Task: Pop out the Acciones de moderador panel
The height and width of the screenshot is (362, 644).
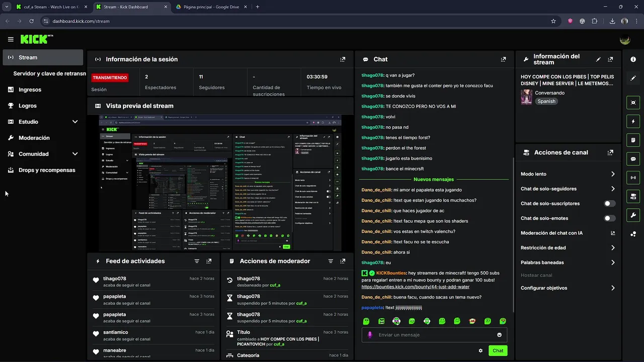Action: [343, 261]
